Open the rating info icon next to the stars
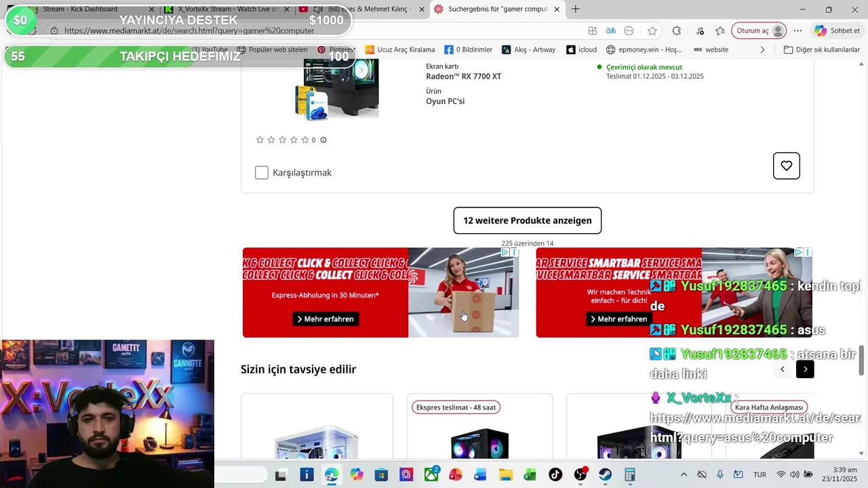 coord(323,140)
